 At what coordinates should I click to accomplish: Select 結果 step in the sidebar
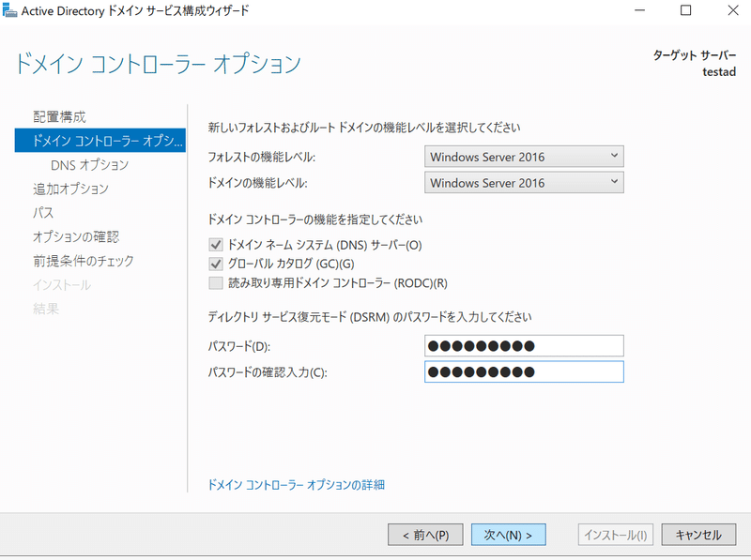tap(46, 309)
